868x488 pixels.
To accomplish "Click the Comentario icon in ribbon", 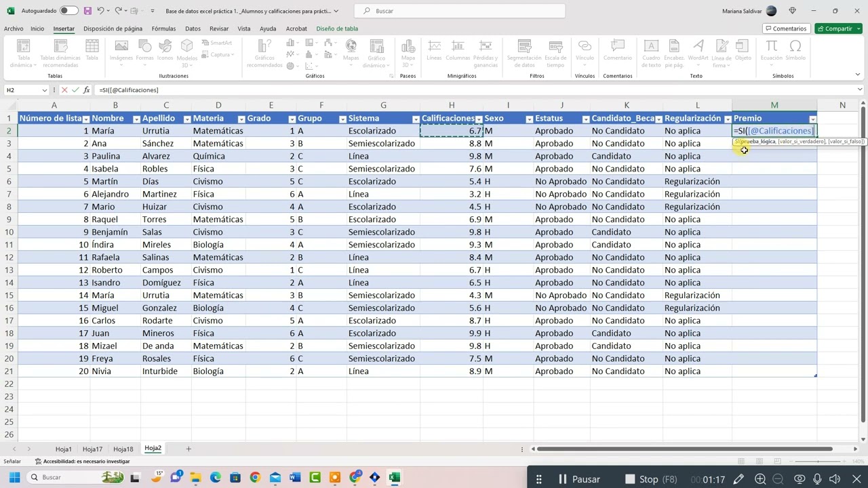I will (618, 50).
